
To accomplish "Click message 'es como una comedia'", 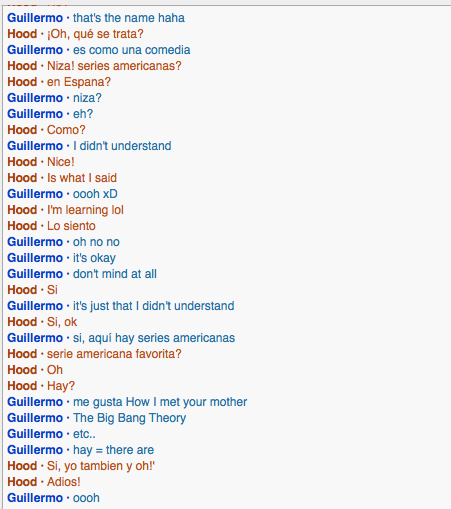I will (x=131, y=50).
